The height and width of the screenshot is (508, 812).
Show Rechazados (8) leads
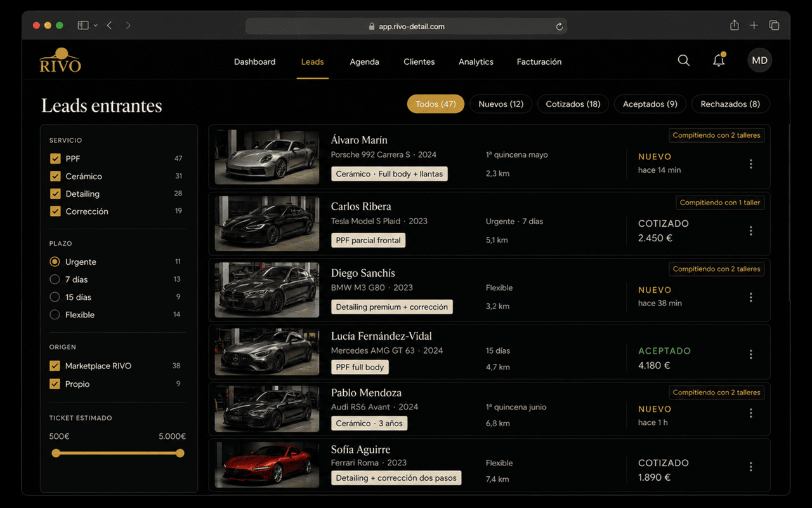point(730,104)
